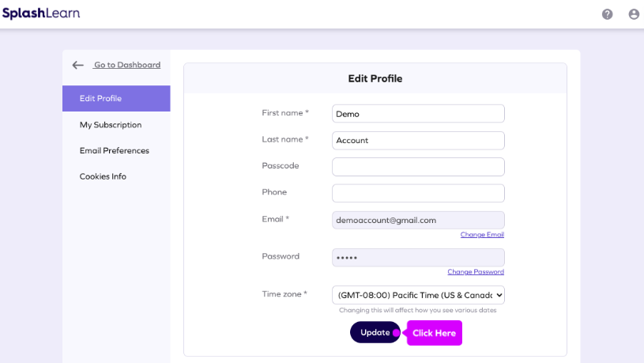The image size is (644, 363).
Task: Open the Time zone dropdown
Action: click(418, 295)
